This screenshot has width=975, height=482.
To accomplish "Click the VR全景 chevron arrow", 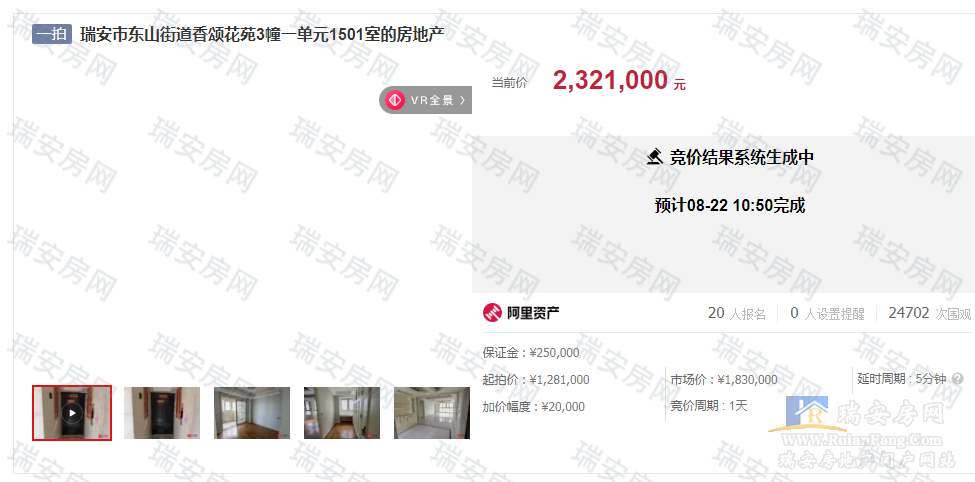I will tap(462, 100).
